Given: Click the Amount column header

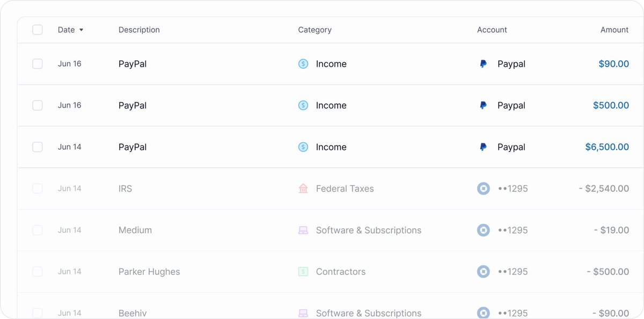Looking at the screenshot, I should 614,30.
